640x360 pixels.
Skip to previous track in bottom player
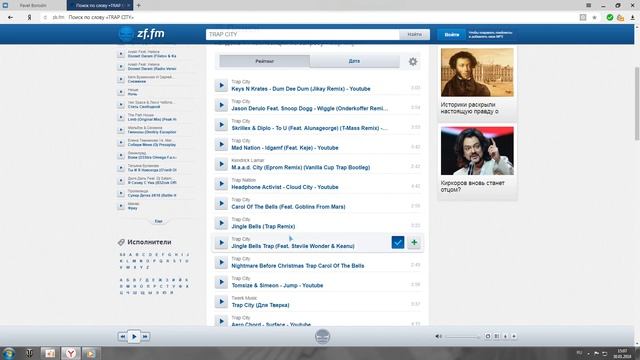(122, 336)
